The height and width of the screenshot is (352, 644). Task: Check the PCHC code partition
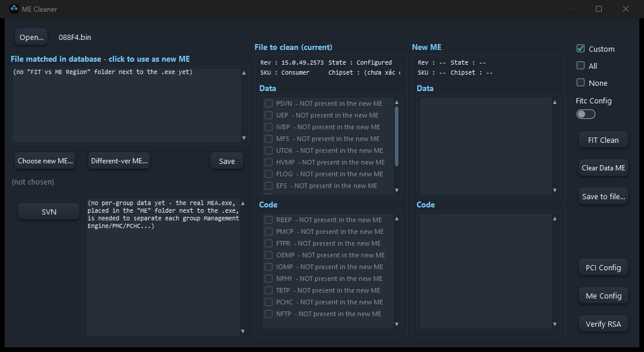269,302
